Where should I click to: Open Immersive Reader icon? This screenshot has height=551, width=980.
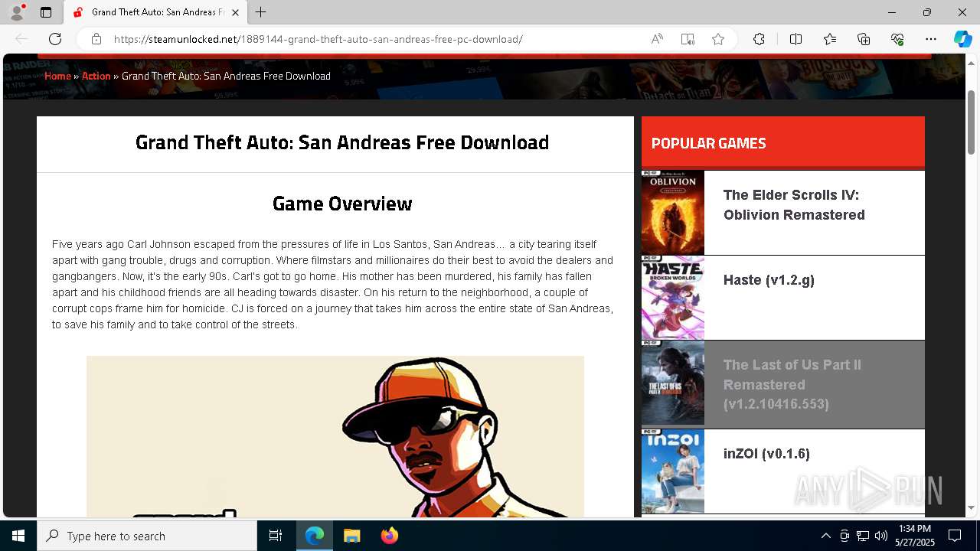point(688,39)
